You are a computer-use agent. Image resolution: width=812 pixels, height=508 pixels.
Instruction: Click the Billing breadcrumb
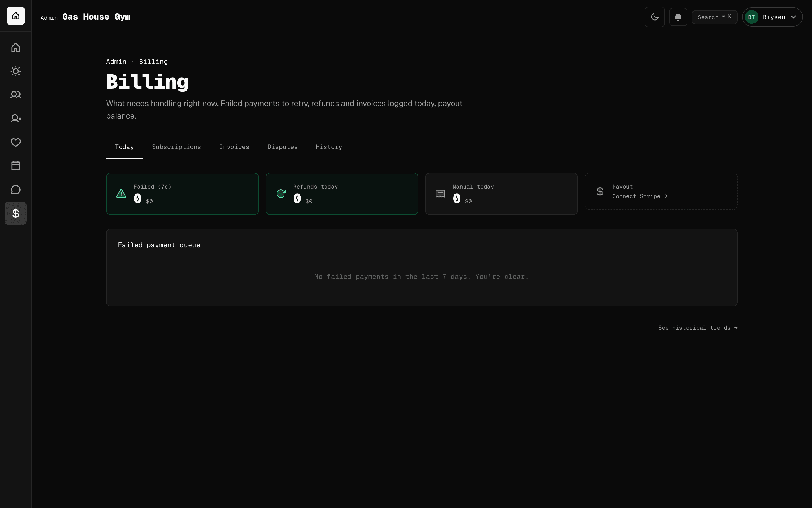[x=153, y=62]
